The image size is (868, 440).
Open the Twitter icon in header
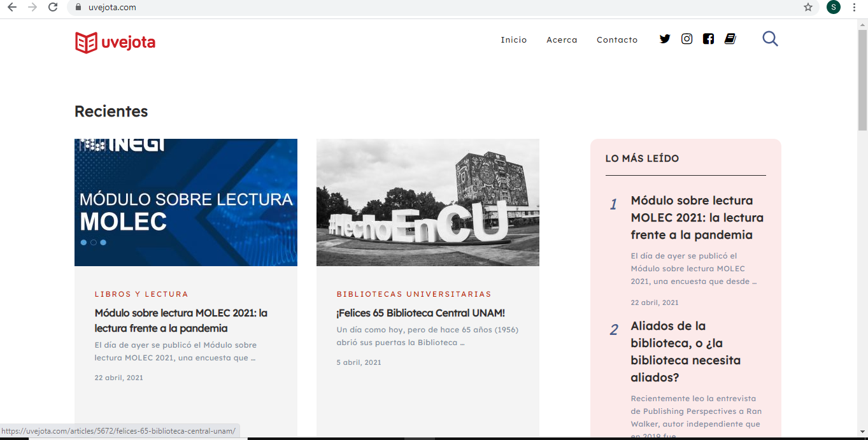665,39
